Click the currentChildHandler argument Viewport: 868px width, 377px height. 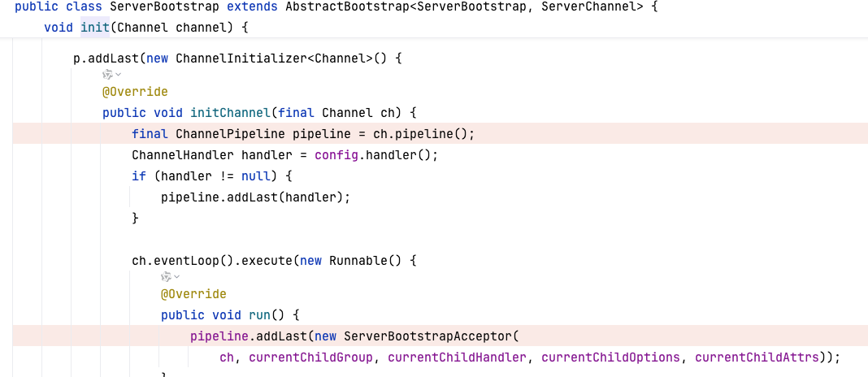point(457,357)
